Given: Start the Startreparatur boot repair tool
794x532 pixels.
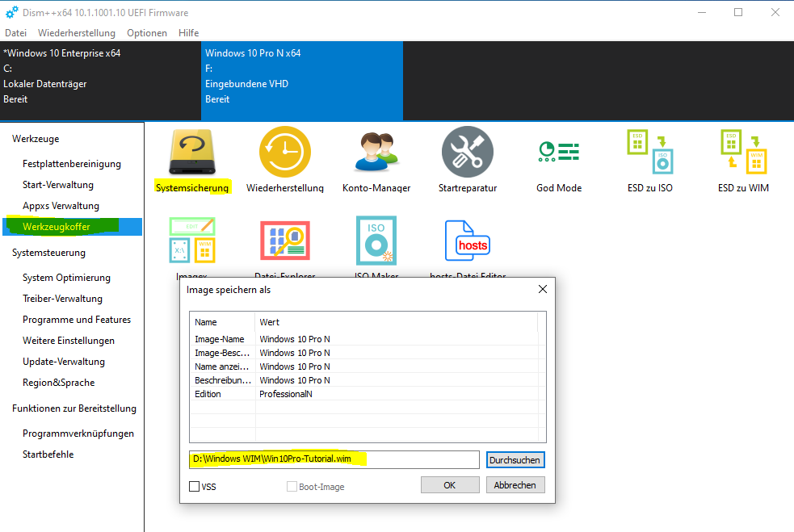Looking at the screenshot, I should (x=468, y=161).
